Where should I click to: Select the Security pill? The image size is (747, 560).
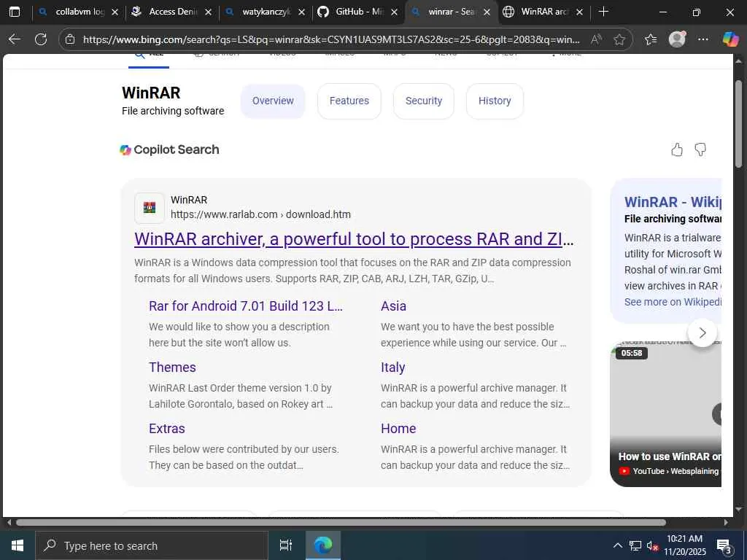(x=424, y=101)
